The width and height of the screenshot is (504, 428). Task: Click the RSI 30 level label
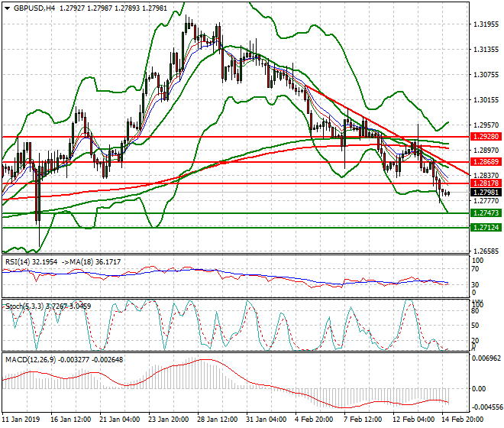475,285
